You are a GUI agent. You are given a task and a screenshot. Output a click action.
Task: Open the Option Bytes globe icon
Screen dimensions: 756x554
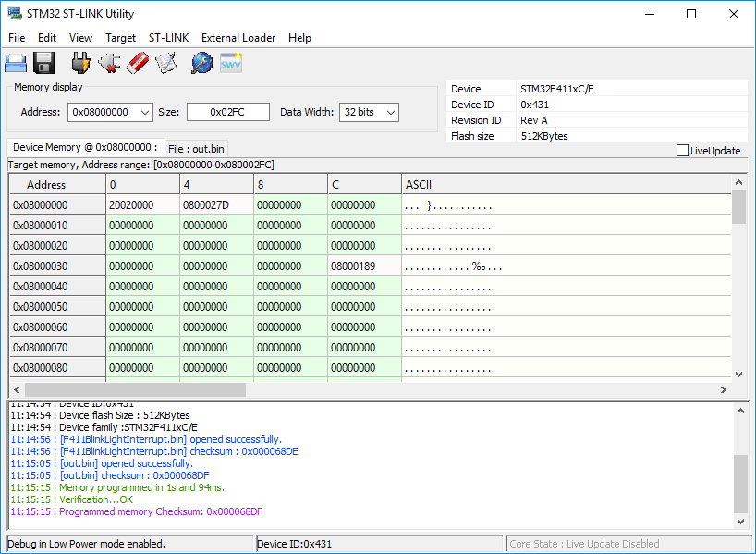pos(201,63)
